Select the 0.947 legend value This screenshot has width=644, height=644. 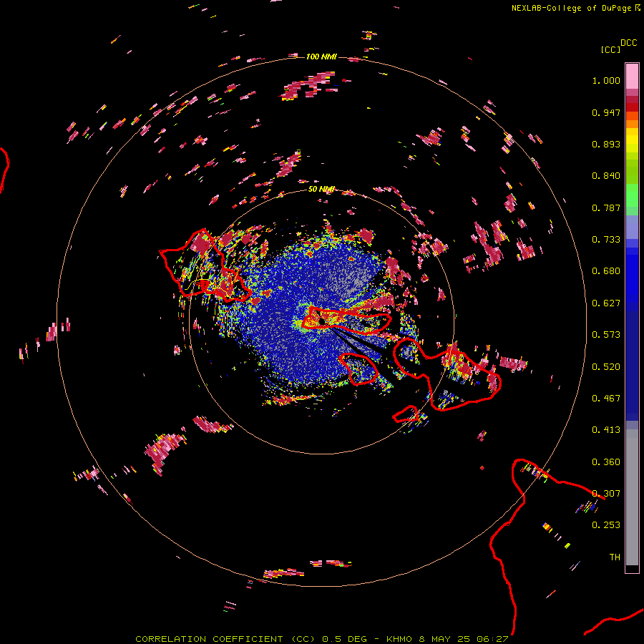pyautogui.click(x=606, y=112)
